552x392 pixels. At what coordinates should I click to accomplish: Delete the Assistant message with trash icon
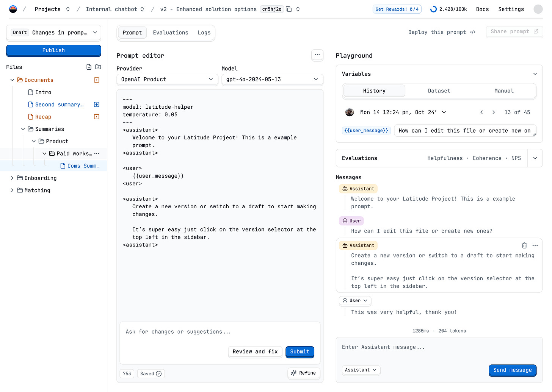[x=524, y=245]
